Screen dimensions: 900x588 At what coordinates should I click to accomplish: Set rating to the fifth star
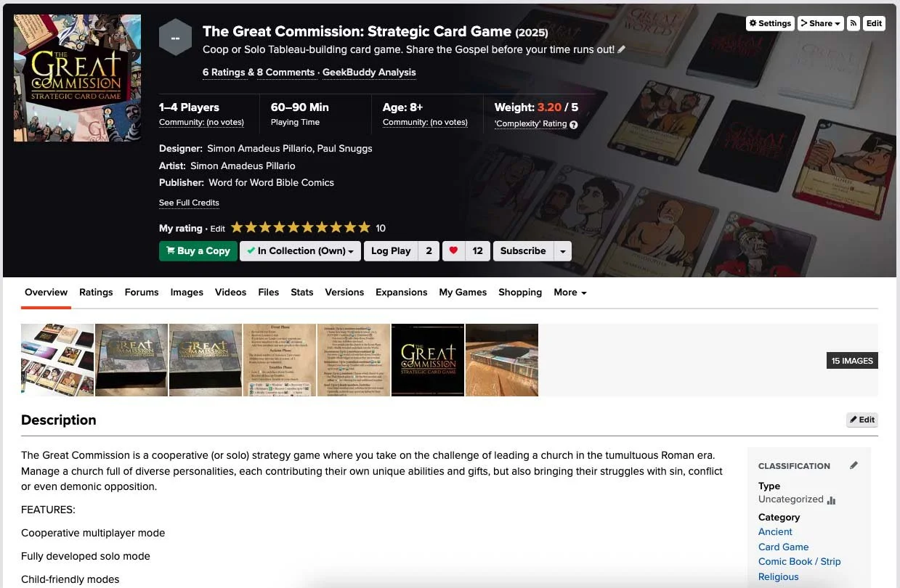coord(293,228)
